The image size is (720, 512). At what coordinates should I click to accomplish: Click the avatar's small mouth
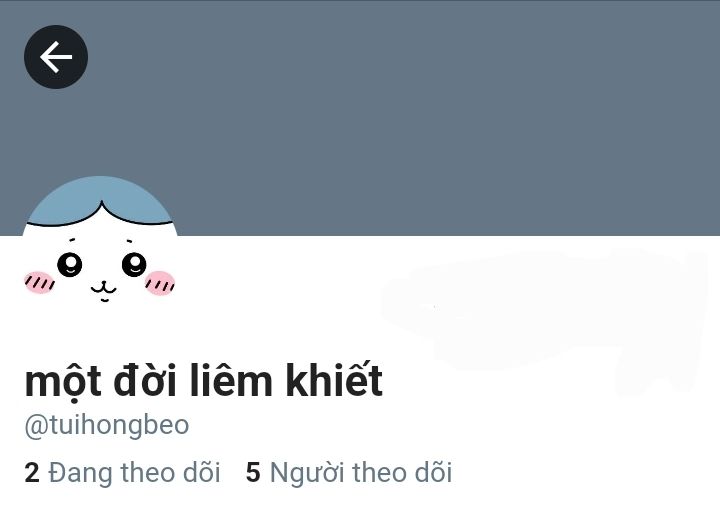coord(103,291)
